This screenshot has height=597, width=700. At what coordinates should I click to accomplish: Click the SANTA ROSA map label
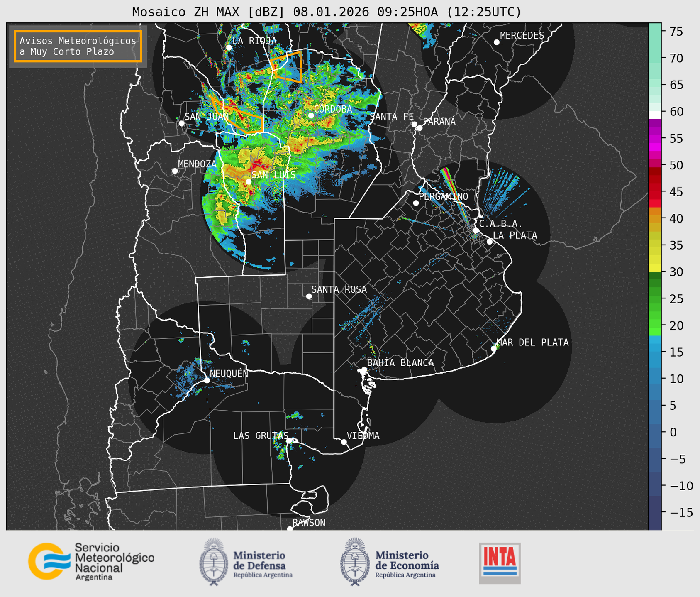coord(339,289)
